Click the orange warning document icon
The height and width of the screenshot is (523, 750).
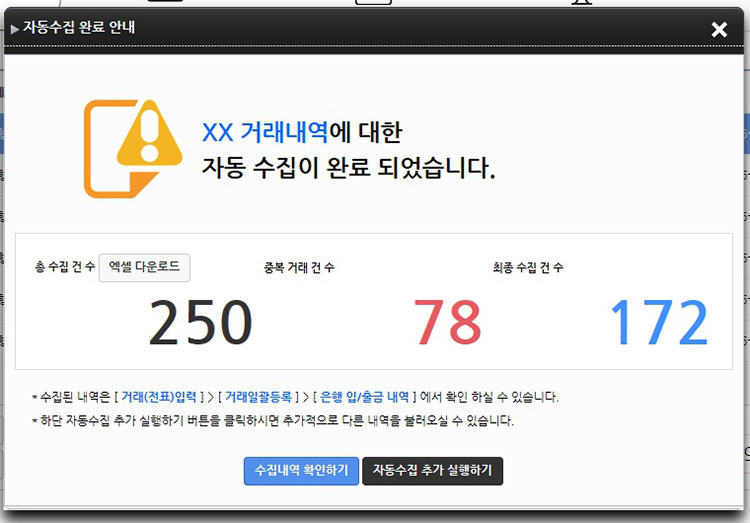click(x=133, y=148)
